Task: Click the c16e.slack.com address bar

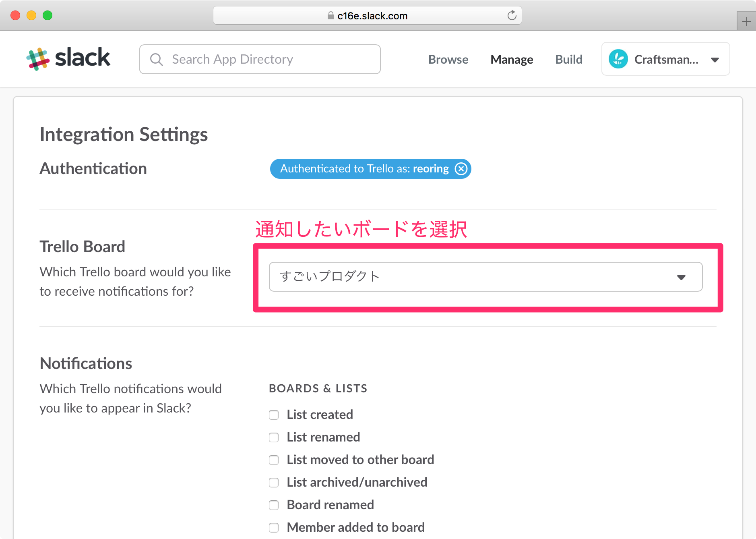Action: point(367,15)
